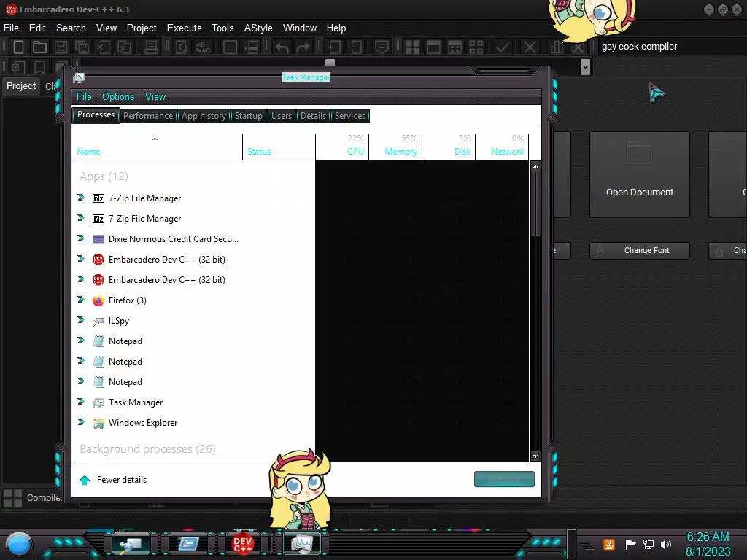
Task: Click the Windows Start orb on the taskbar
Action: coord(19,544)
